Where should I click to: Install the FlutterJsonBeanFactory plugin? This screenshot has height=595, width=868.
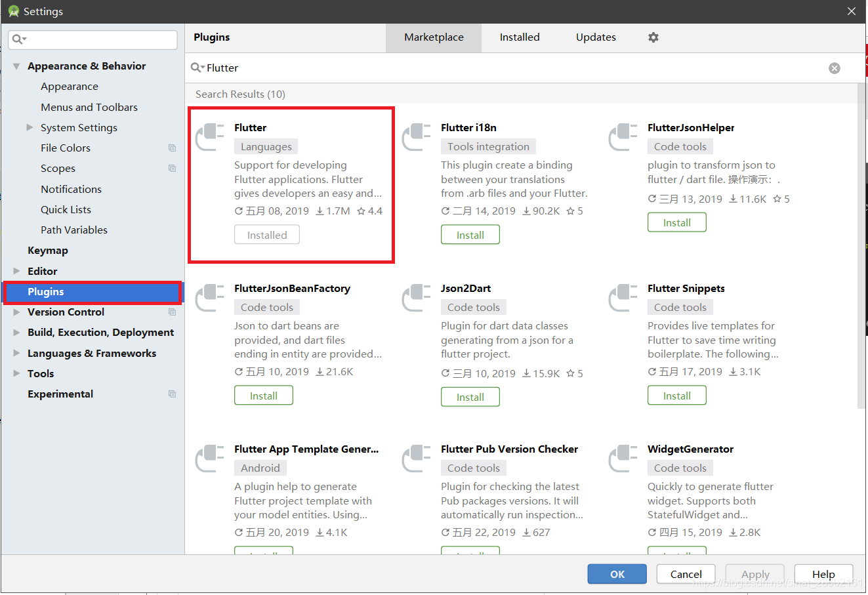264,396
